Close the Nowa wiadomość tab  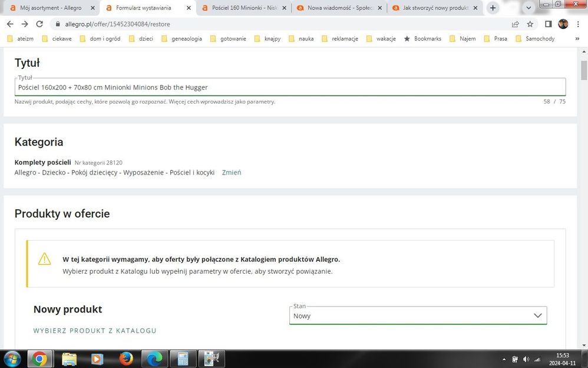tap(380, 8)
